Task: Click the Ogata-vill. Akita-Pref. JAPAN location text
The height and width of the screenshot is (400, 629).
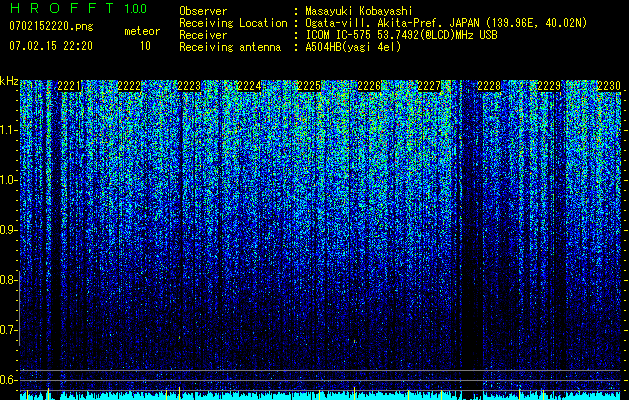Action: click(446, 23)
